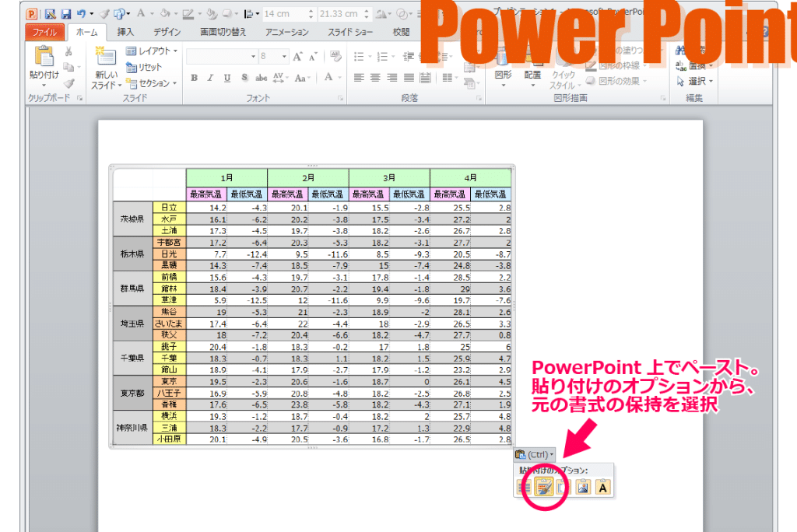Open the font size dropdown showing 8

[284, 57]
